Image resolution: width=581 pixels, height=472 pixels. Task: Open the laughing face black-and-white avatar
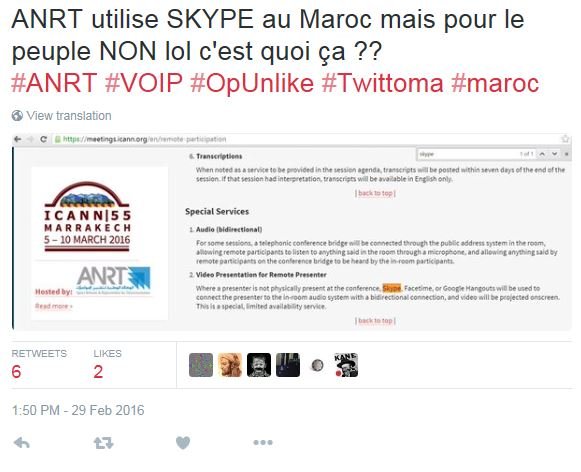(259, 365)
